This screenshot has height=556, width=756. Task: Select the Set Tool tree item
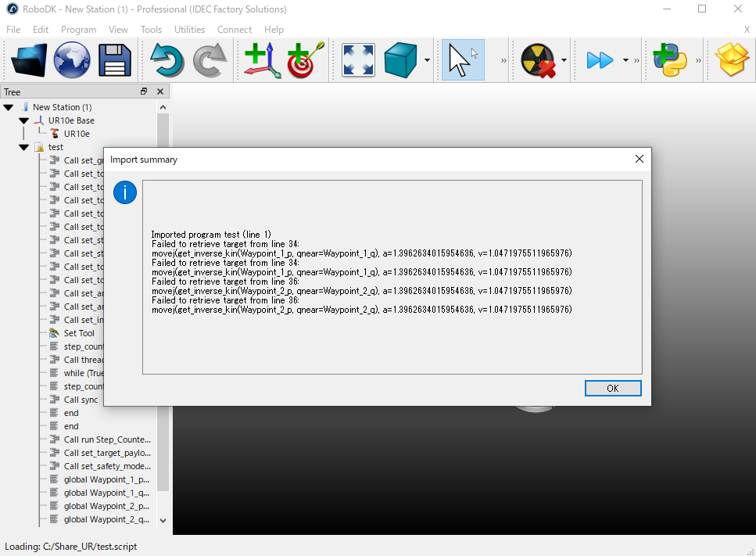click(x=79, y=333)
